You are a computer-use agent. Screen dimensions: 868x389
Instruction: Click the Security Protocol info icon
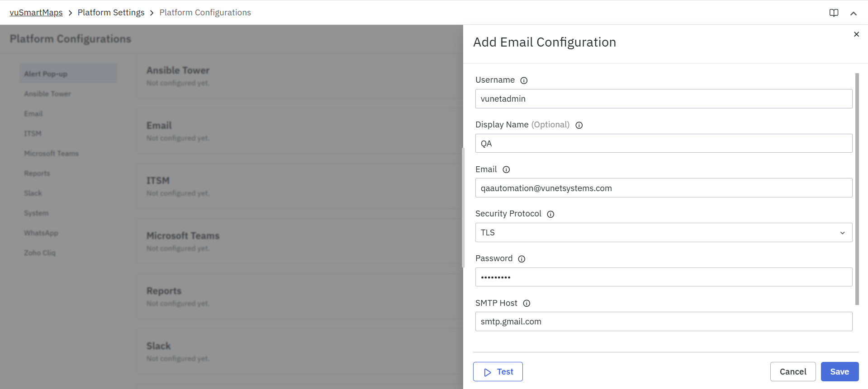(550, 214)
